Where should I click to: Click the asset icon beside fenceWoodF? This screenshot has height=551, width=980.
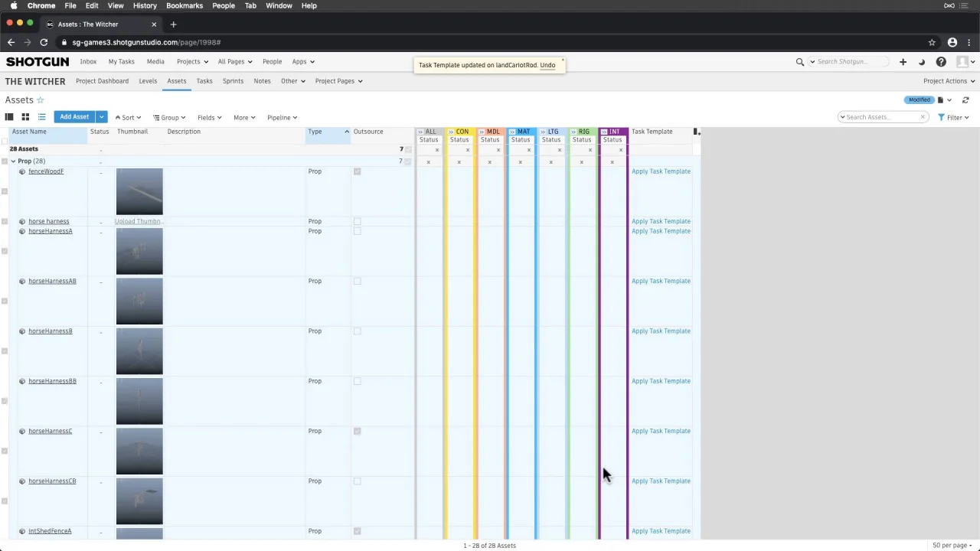[x=22, y=171]
